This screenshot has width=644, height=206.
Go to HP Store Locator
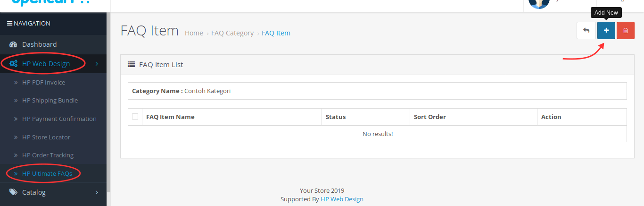46,137
